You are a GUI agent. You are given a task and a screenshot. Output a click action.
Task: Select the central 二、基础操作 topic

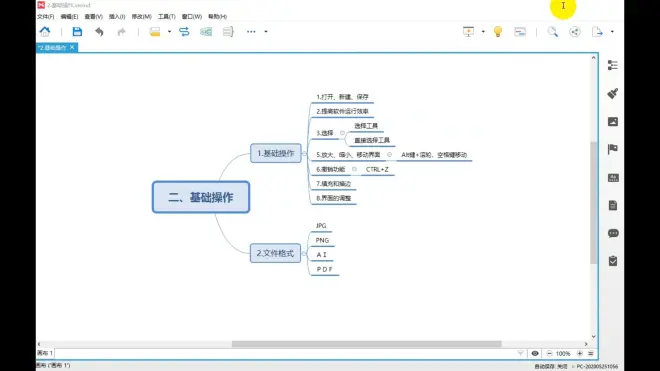[x=201, y=197]
